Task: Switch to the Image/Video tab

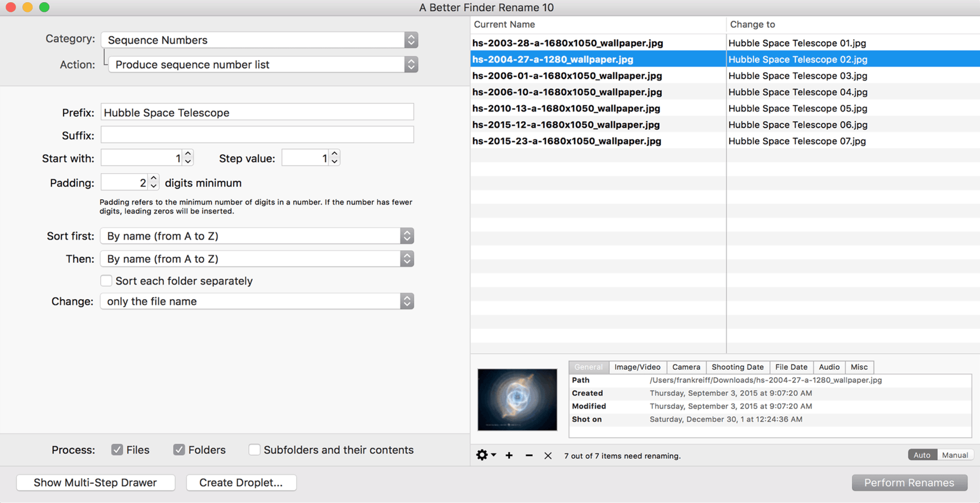Action: click(637, 367)
